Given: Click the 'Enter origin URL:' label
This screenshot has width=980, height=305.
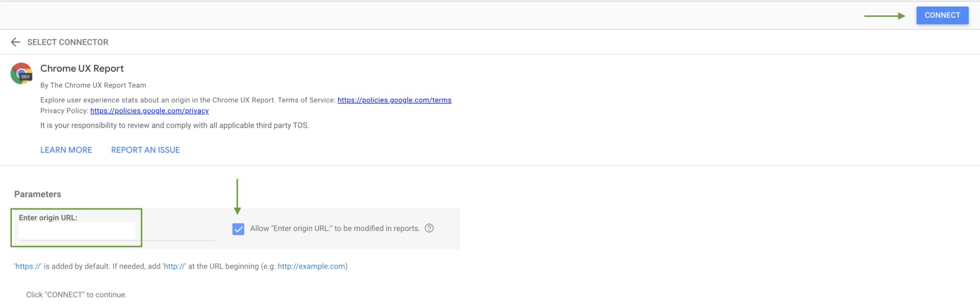Looking at the screenshot, I should point(48,218).
